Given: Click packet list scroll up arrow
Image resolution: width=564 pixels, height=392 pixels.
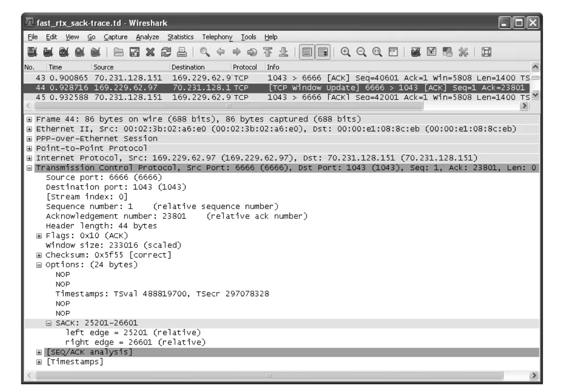Looking at the screenshot, I should [x=535, y=67].
